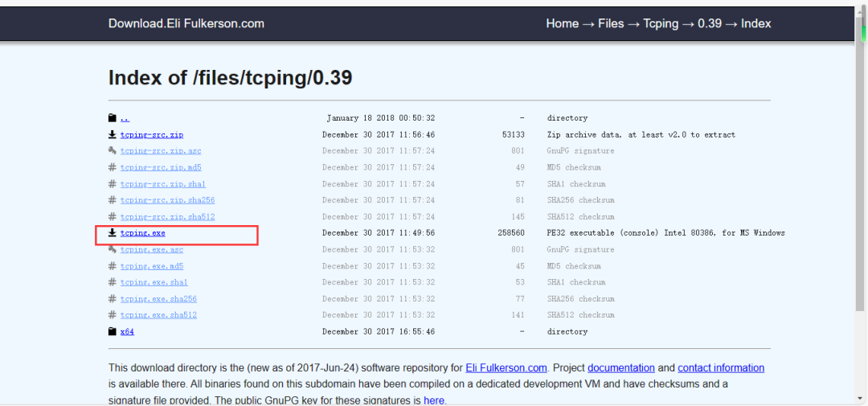Visit the contact information link

(x=721, y=367)
